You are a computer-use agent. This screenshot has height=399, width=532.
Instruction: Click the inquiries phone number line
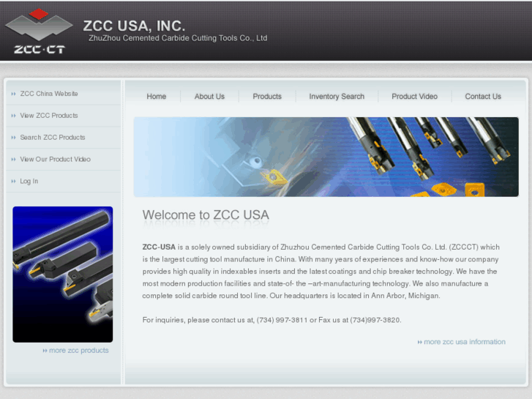tap(271, 320)
